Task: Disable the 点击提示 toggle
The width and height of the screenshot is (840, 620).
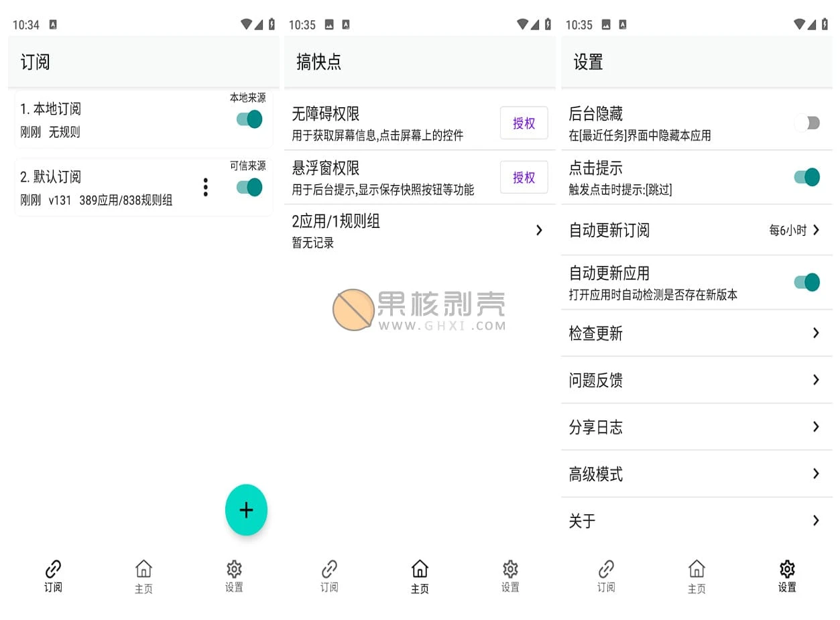Action: pos(807,177)
